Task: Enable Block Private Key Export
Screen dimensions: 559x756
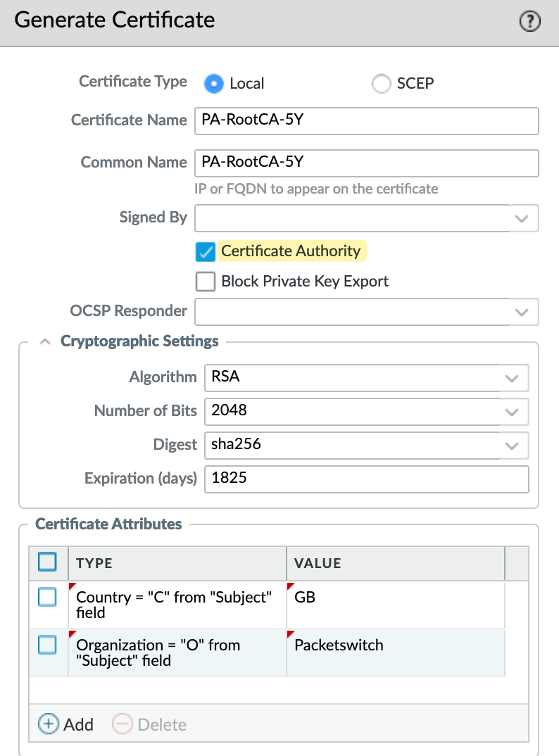Action: (x=206, y=282)
